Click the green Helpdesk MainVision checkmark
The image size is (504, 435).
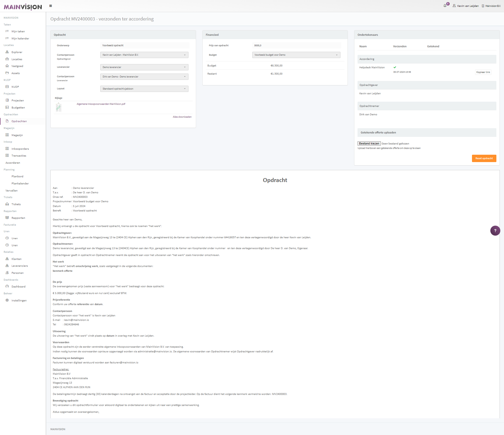[x=395, y=67]
